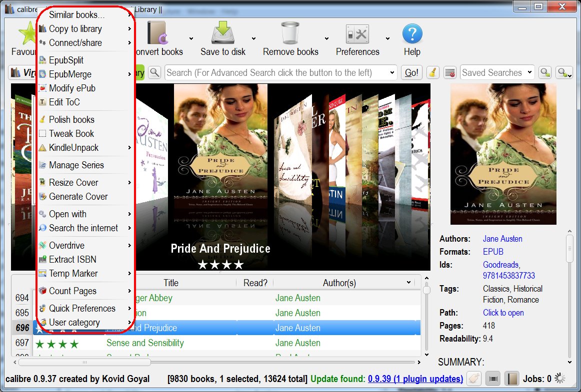Select the Sense and Sensibility row title

[x=145, y=343]
